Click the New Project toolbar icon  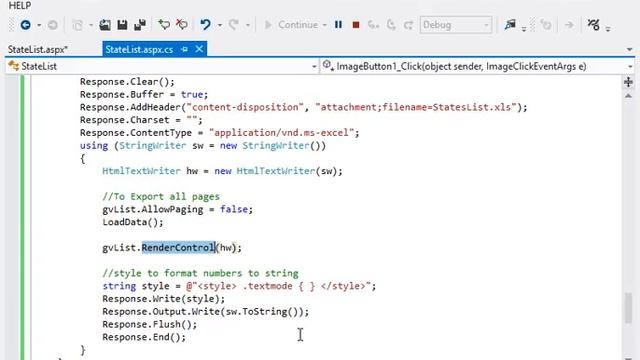pyautogui.click(x=78, y=25)
